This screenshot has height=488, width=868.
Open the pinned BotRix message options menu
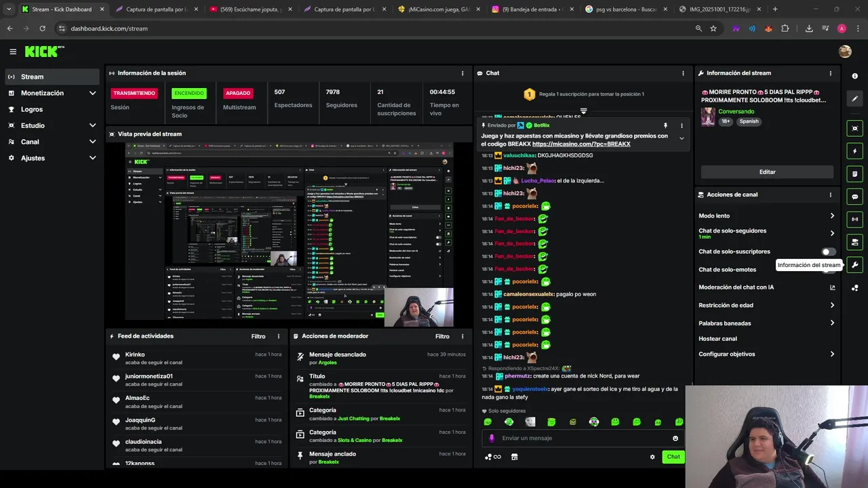(682, 125)
